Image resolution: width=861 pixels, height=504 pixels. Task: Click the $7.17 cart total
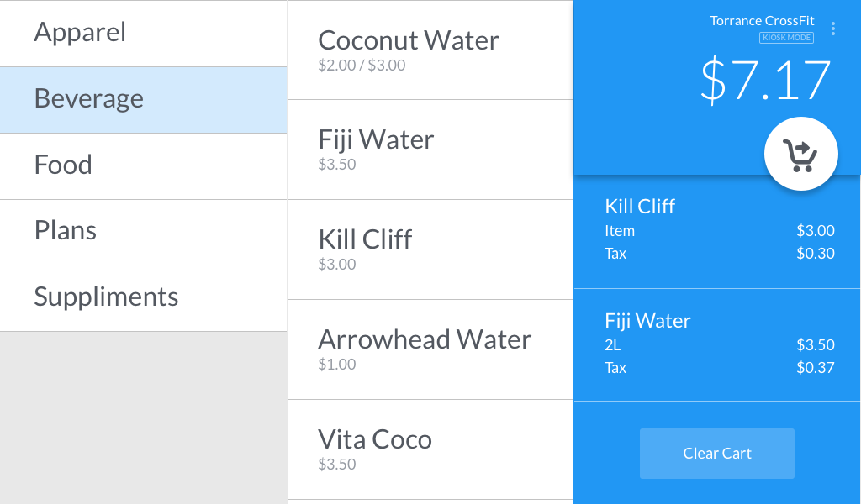click(765, 81)
